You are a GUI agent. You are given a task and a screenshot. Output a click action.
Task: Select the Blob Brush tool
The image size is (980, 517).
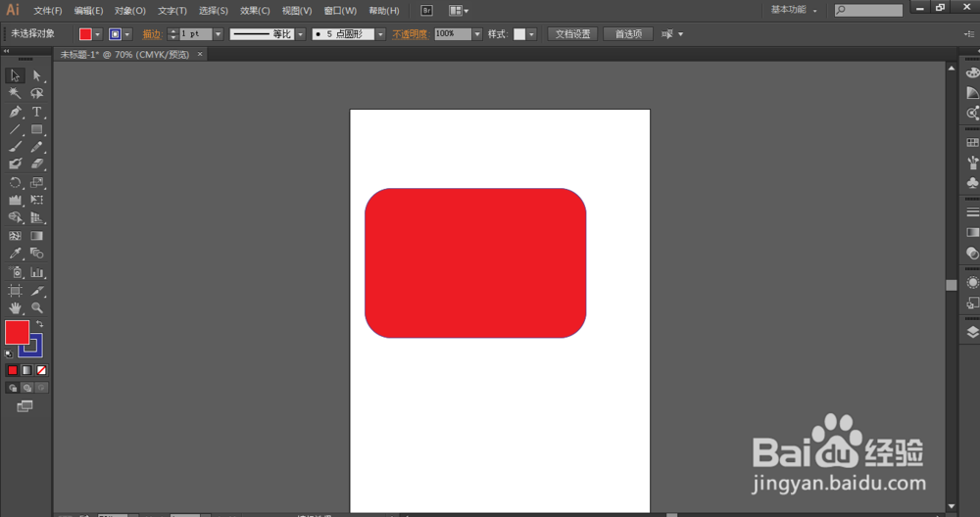15,164
